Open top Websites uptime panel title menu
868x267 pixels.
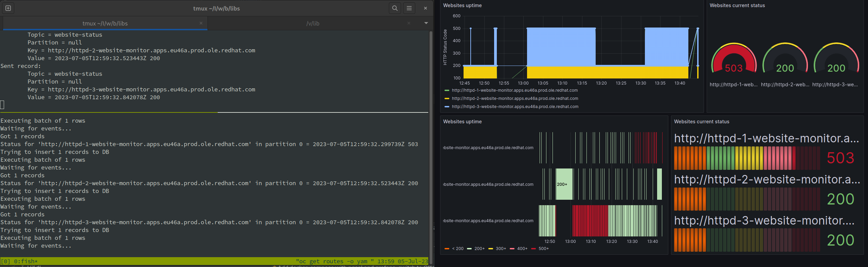(x=462, y=5)
